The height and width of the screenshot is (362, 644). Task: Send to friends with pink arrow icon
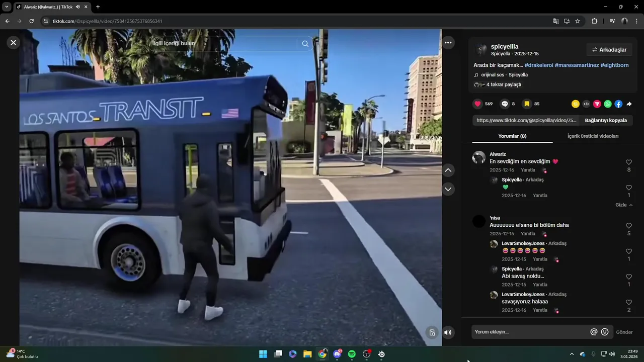pyautogui.click(x=597, y=104)
